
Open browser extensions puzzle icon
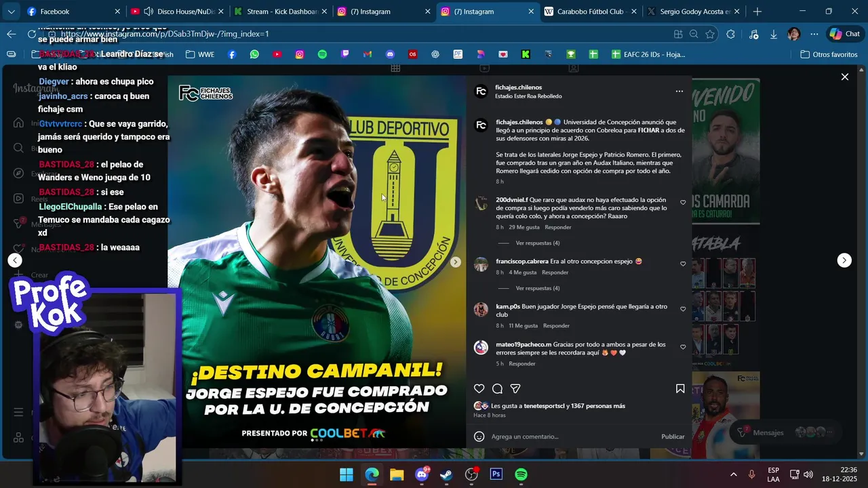730,34
